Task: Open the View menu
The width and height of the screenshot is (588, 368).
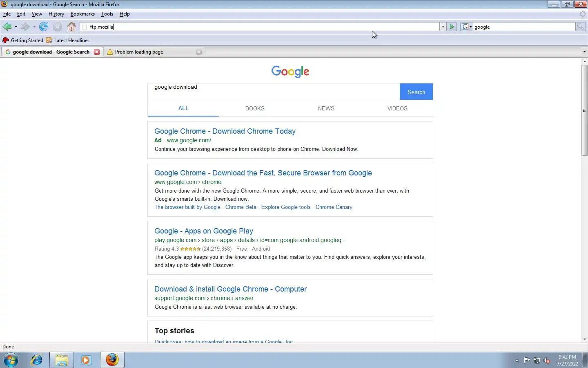Action: [x=37, y=14]
